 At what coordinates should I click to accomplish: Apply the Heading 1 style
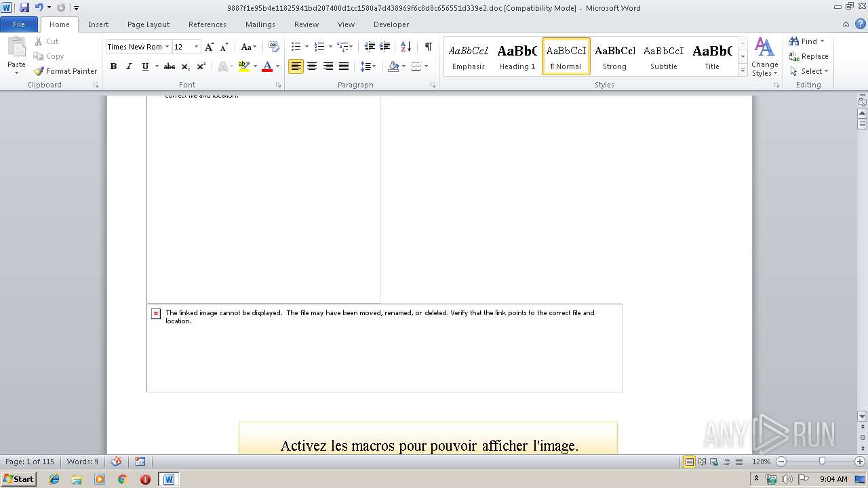point(517,56)
